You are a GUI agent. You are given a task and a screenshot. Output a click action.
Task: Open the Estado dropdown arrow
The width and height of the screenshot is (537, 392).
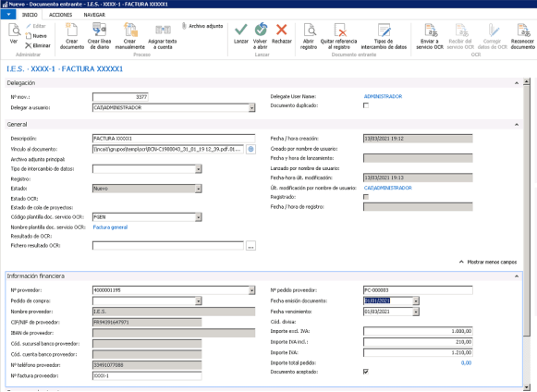pos(199,189)
